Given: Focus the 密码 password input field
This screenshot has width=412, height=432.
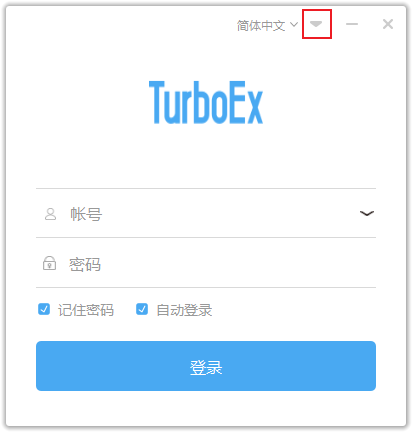Looking at the screenshot, I should [206, 263].
